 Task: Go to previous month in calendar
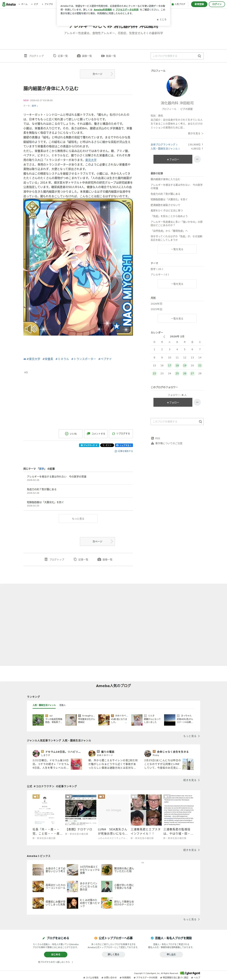(164, 337)
